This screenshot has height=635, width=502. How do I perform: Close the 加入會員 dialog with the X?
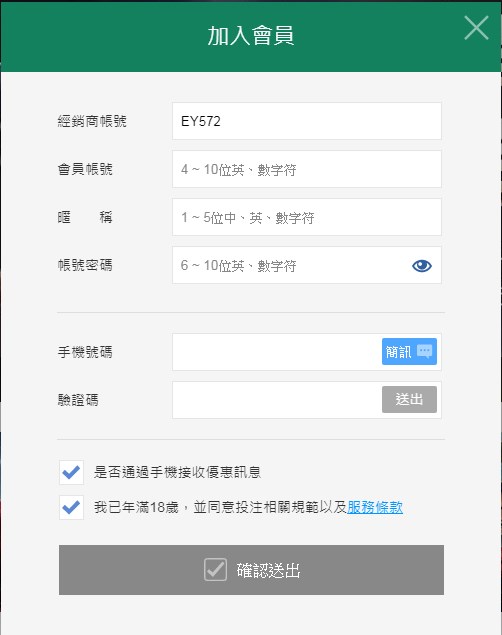pos(476,28)
